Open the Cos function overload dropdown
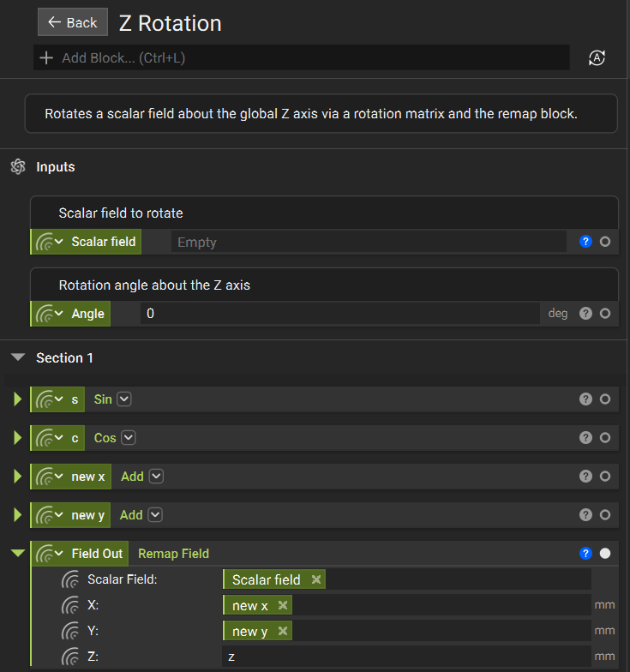This screenshot has height=672, width=630. pyautogui.click(x=129, y=438)
